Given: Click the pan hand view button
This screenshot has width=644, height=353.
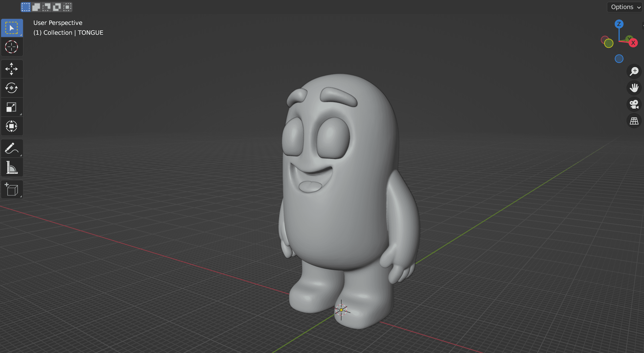Looking at the screenshot, I should click(x=634, y=88).
